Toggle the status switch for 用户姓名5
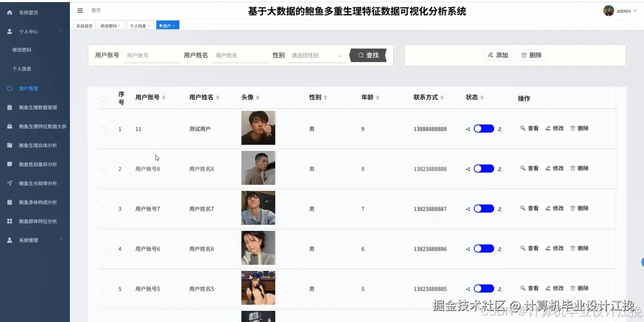The image size is (644, 322). click(484, 289)
